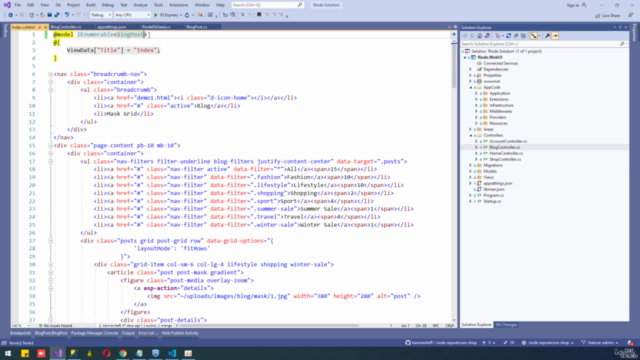
Task: Toggle bookmark from the toolbar
Action: [x=259, y=15]
